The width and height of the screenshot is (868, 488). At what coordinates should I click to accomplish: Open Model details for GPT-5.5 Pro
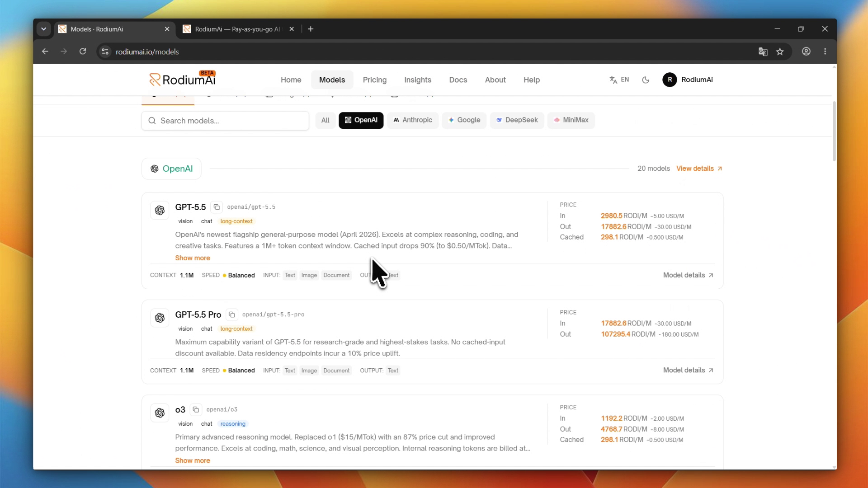coord(688,370)
